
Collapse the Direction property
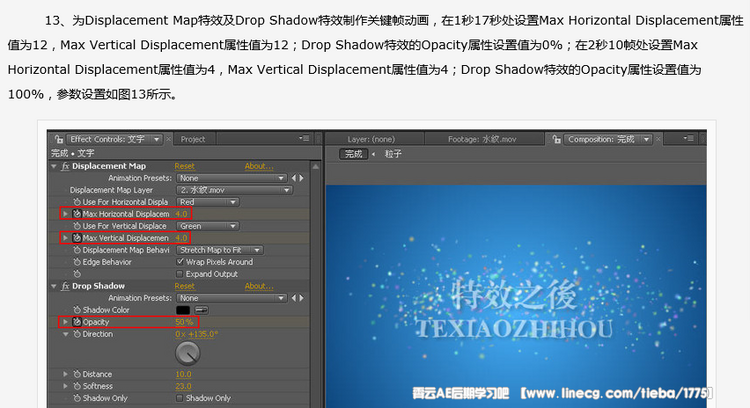[x=66, y=334]
